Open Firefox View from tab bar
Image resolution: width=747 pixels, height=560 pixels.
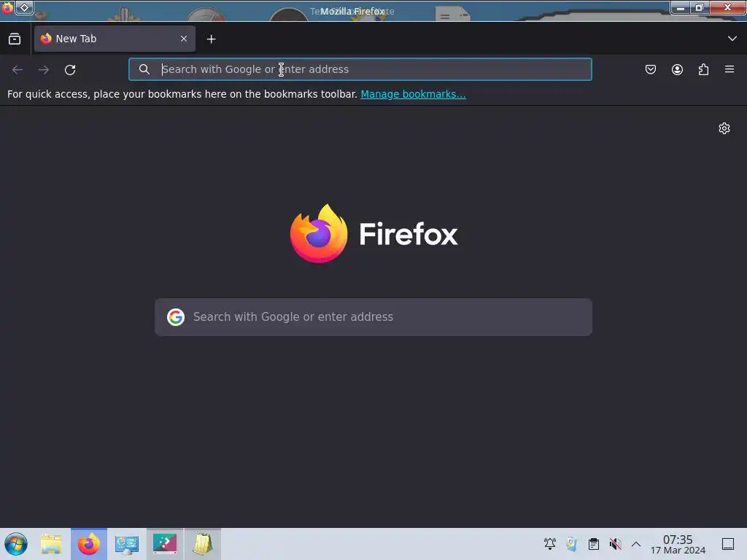pyautogui.click(x=15, y=39)
